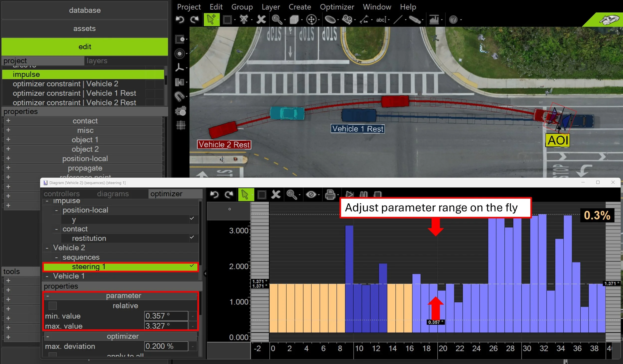The width and height of the screenshot is (623, 364).
Task: Click the eye visibility icon in diagram toolbar
Action: [x=311, y=195]
